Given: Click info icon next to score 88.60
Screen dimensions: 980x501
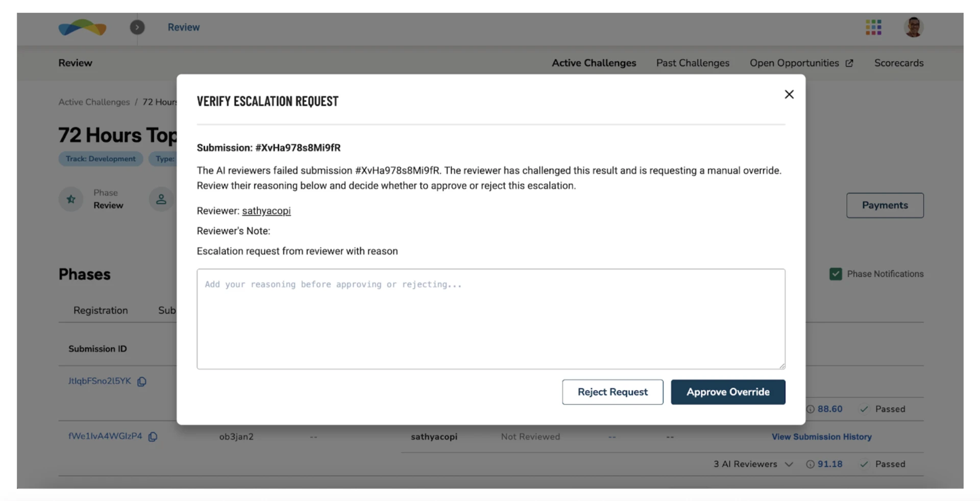Looking at the screenshot, I should (x=810, y=409).
